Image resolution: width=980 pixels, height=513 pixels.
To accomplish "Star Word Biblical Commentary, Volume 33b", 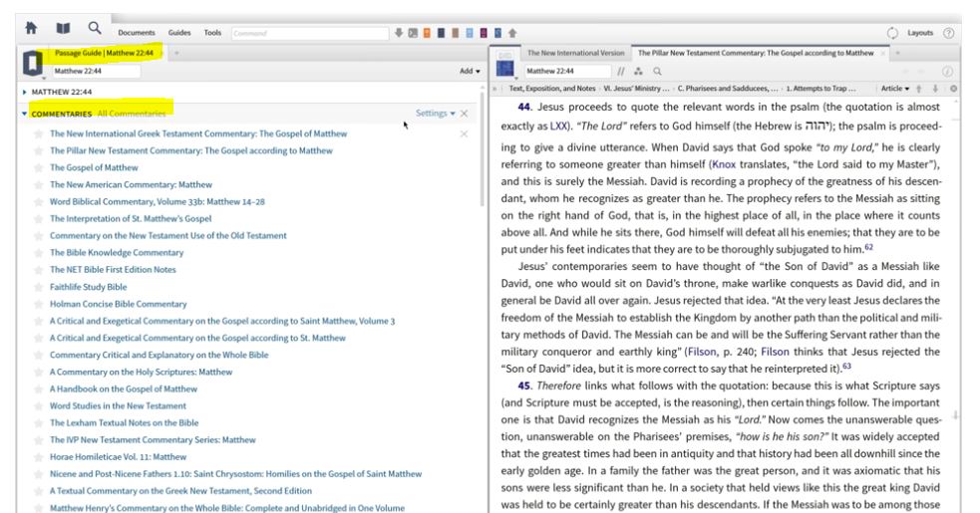I will click(x=39, y=202).
